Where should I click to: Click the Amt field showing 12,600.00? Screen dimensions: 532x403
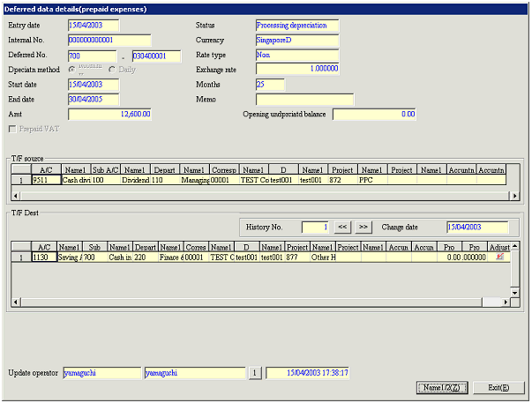point(109,115)
